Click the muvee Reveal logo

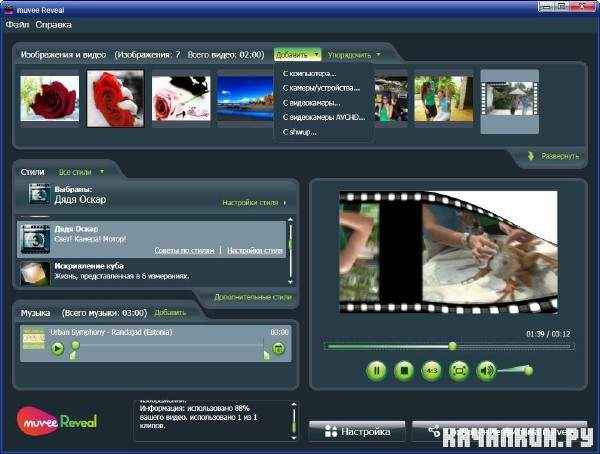click(x=57, y=421)
